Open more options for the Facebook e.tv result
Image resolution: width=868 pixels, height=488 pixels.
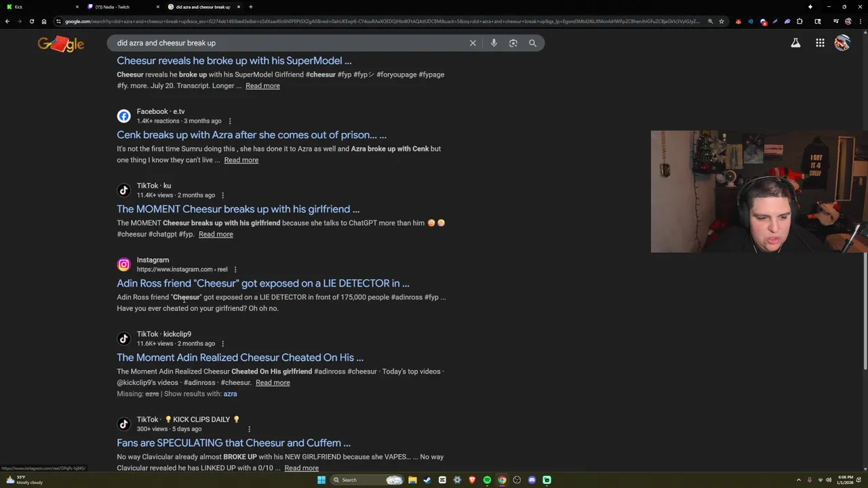click(230, 121)
